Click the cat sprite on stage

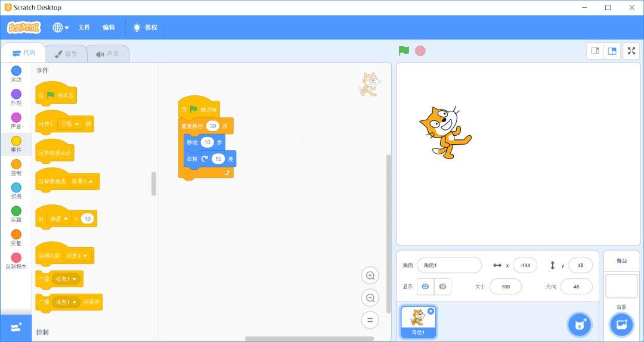tap(445, 132)
